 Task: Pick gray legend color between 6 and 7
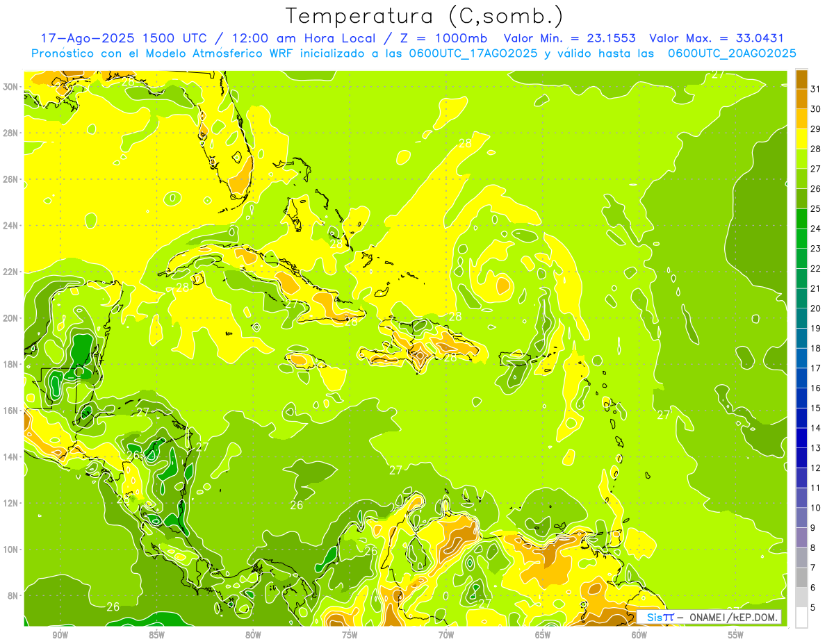[801, 577]
